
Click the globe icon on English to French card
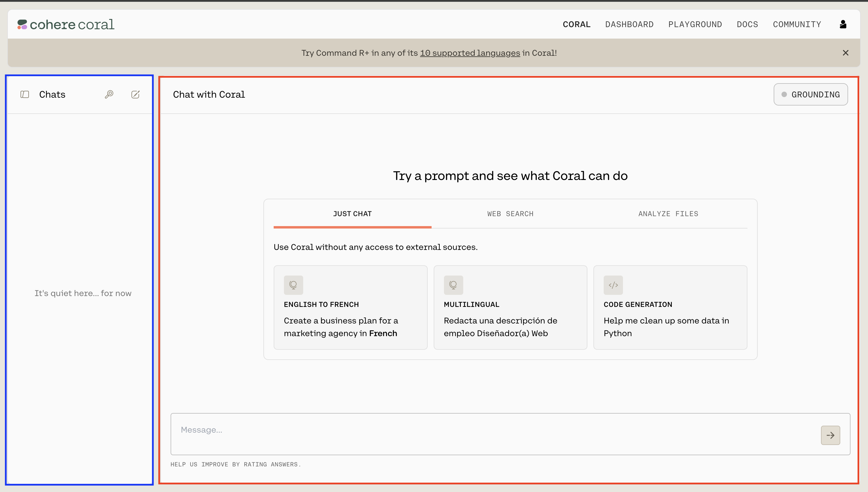[293, 285]
